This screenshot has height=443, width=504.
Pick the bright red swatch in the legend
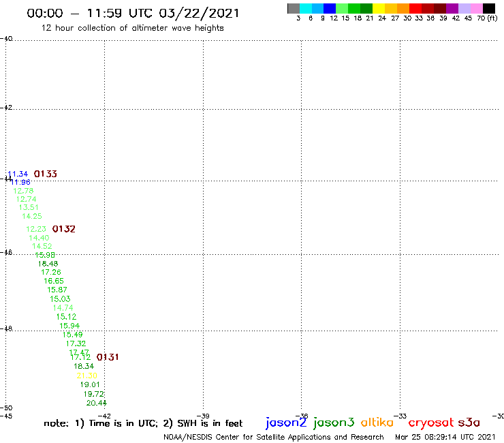pos(415,8)
